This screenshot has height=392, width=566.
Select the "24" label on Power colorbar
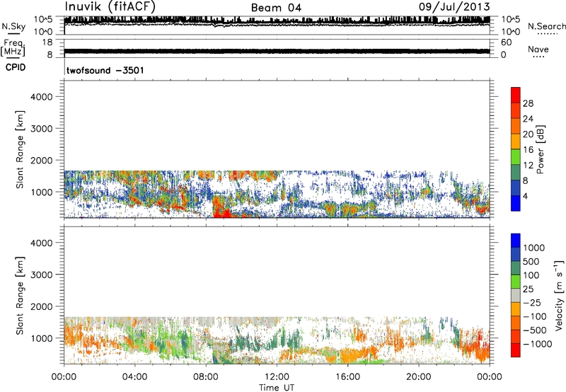528,119
